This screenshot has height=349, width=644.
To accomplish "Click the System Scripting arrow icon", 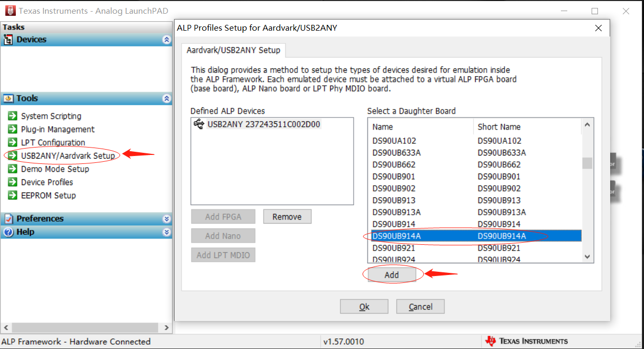I will pos(13,116).
